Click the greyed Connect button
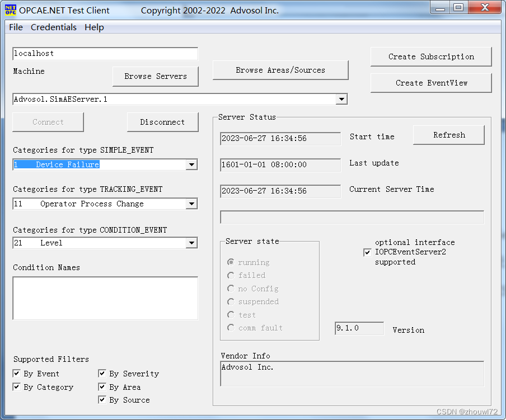Viewport: 506px width, 420px height. [x=48, y=122]
